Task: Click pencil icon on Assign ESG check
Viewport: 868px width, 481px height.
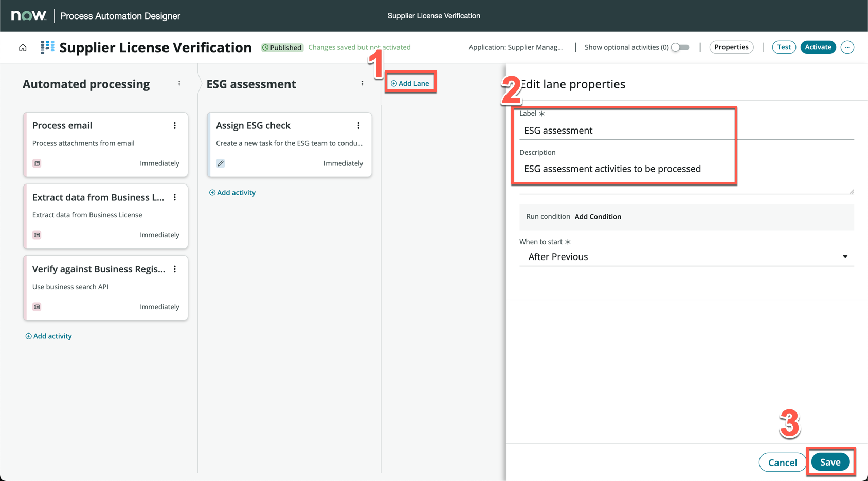Action: (221, 163)
